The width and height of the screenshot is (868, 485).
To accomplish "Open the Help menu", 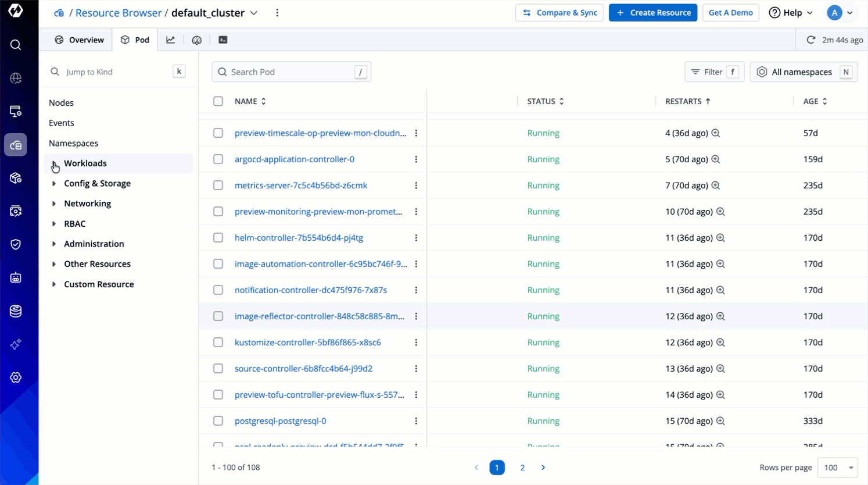I will (x=791, y=13).
